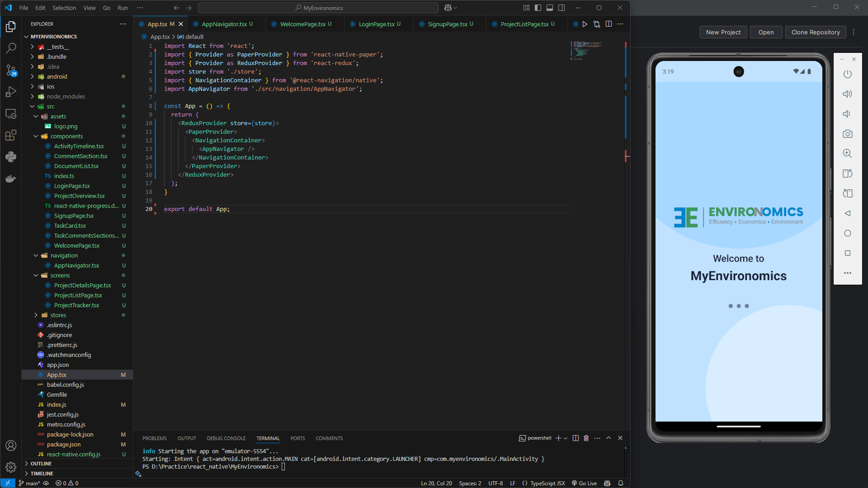The image size is (868, 488).
Task: Open the Search view in activity bar
Action: (11, 48)
